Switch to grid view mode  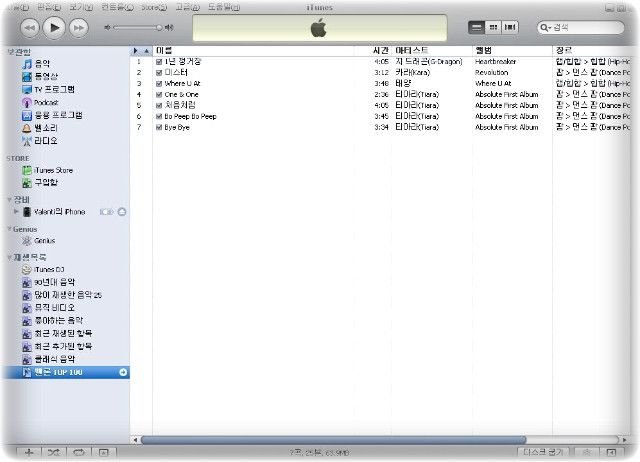(x=493, y=27)
